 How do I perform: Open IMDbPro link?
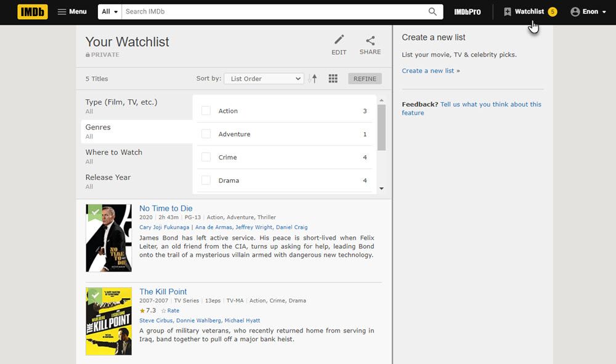click(468, 12)
